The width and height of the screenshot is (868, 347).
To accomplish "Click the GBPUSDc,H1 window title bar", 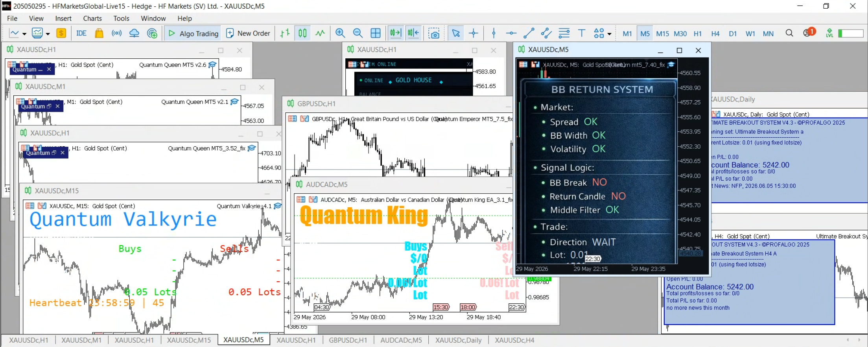I will click(x=397, y=103).
